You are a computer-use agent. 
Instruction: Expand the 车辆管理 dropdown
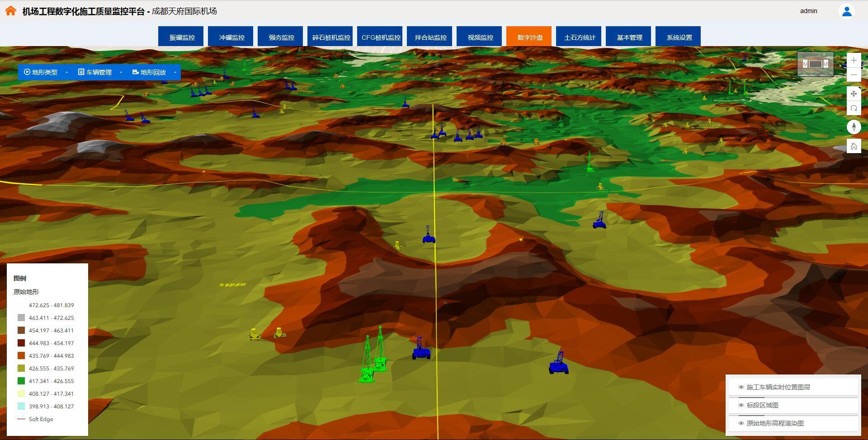pyautogui.click(x=99, y=72)
